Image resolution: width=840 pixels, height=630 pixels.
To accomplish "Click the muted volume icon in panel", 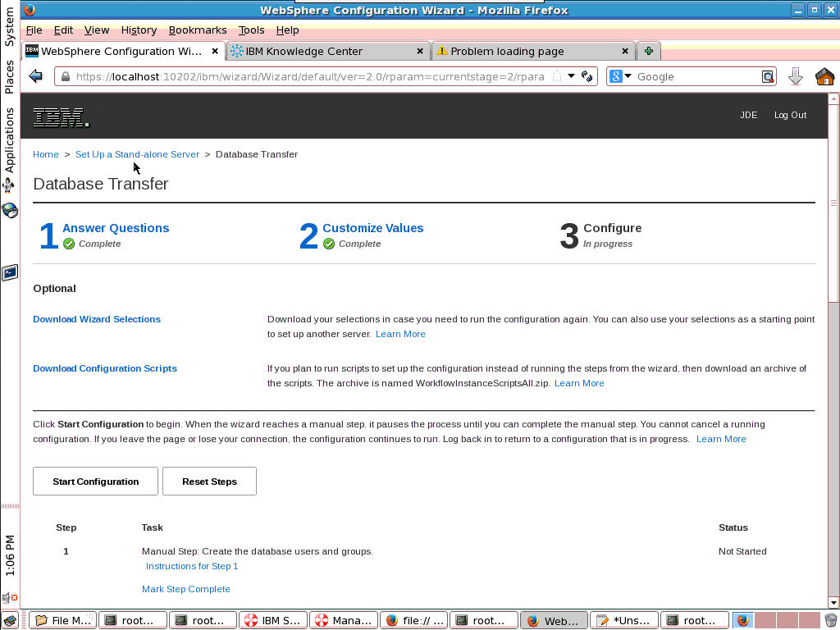I will 10,597.
